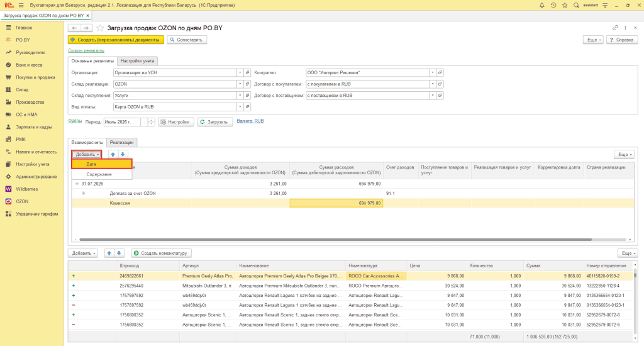Collapse the 31.07.2026 date row
644x346 pixels.
[x=77, y=184]
